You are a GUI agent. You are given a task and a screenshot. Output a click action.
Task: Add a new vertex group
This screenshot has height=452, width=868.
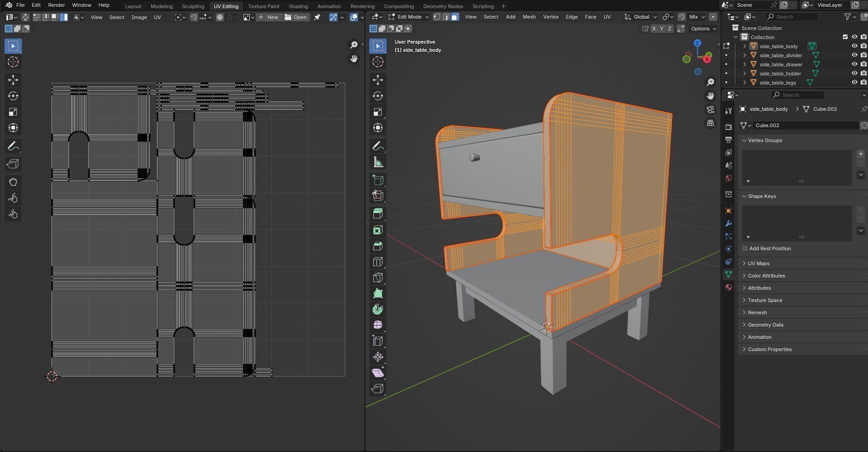tap(861, 154)
